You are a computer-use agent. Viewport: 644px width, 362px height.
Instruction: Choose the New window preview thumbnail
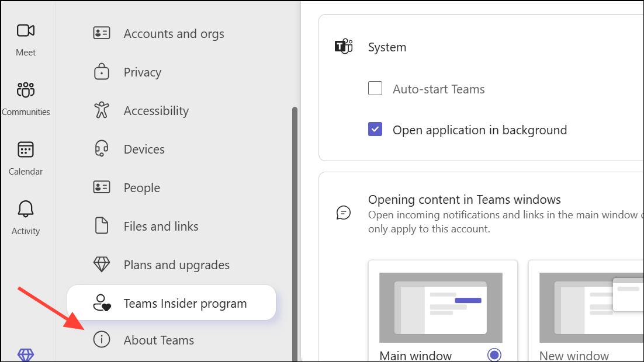point(591,308)
